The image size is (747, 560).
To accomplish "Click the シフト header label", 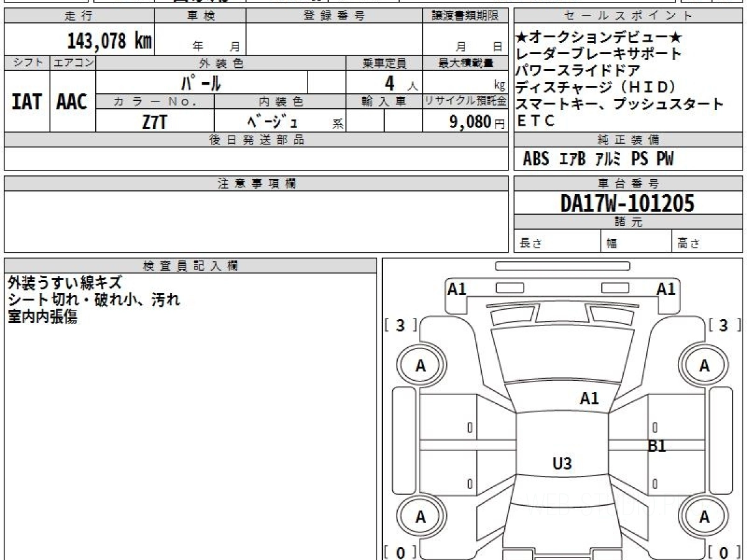I will 27,63.
